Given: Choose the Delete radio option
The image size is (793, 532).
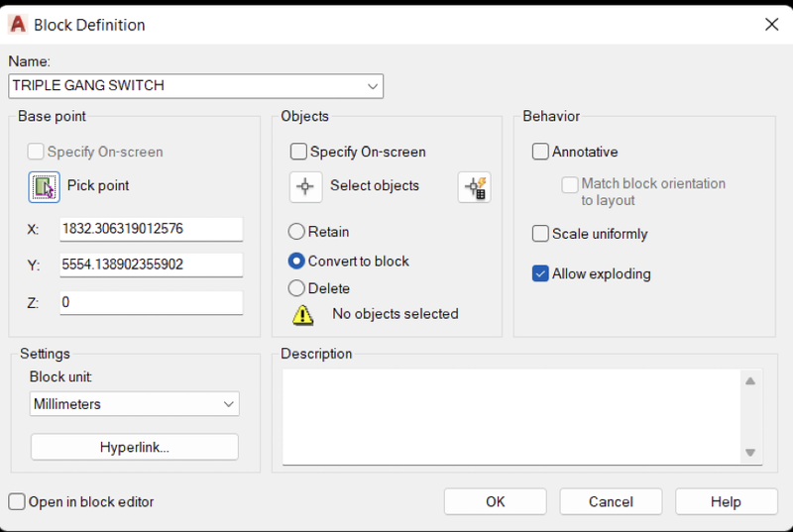Looking at the screenshot, I should 296,288.
